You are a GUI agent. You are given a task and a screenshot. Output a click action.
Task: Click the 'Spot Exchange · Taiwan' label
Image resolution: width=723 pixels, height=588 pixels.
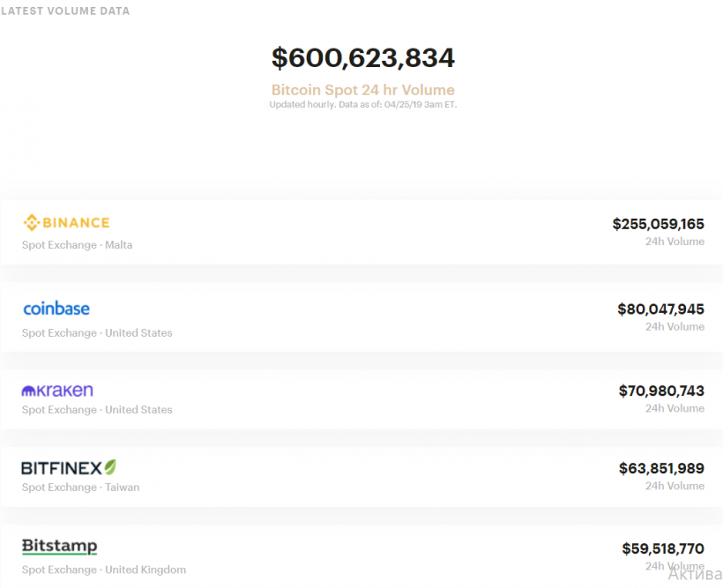tap(80, 488)
